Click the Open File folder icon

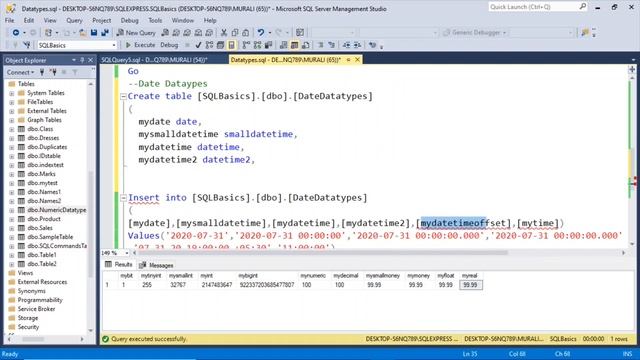click(82, 33)
